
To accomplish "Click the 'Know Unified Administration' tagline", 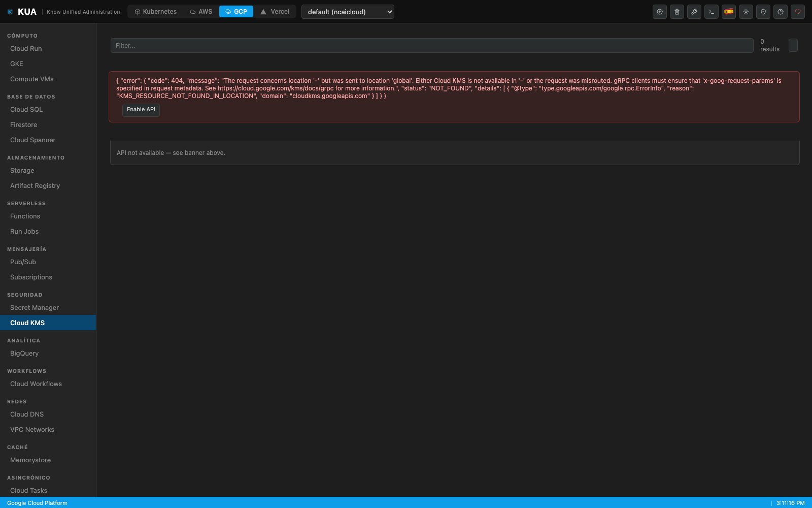I will pos(83,12).
